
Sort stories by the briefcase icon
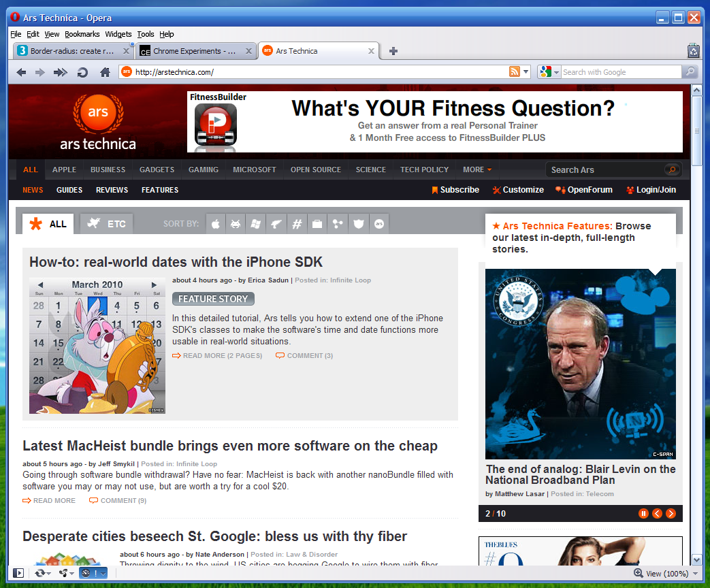pos(317,224)
